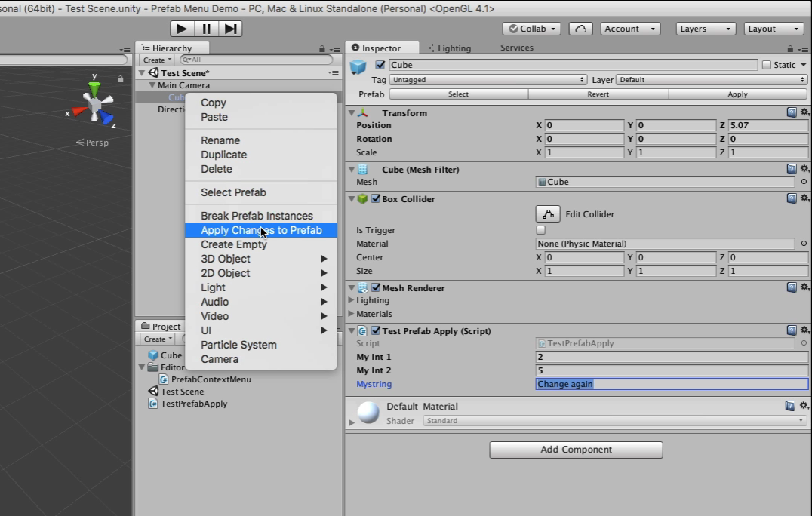Enable the Static checkbox
The image size is (812, 516).
coord(767,65)
